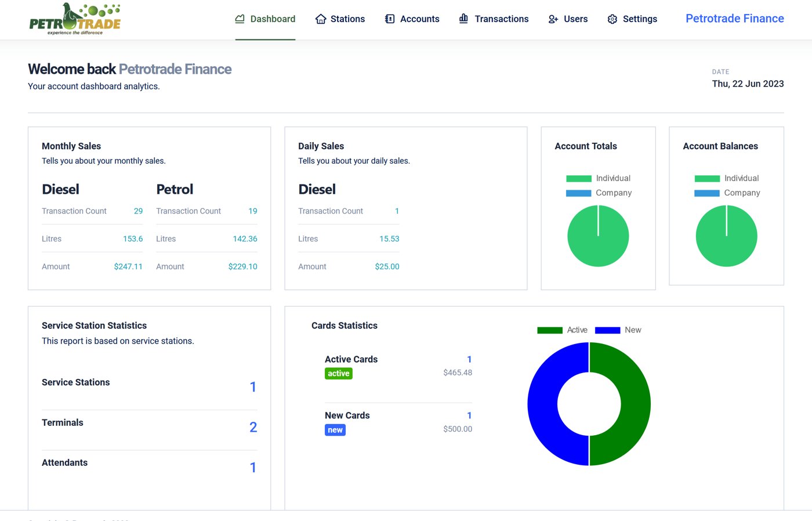
Task: Click the Petrol amount $229.10
Action: click(242, 267)
